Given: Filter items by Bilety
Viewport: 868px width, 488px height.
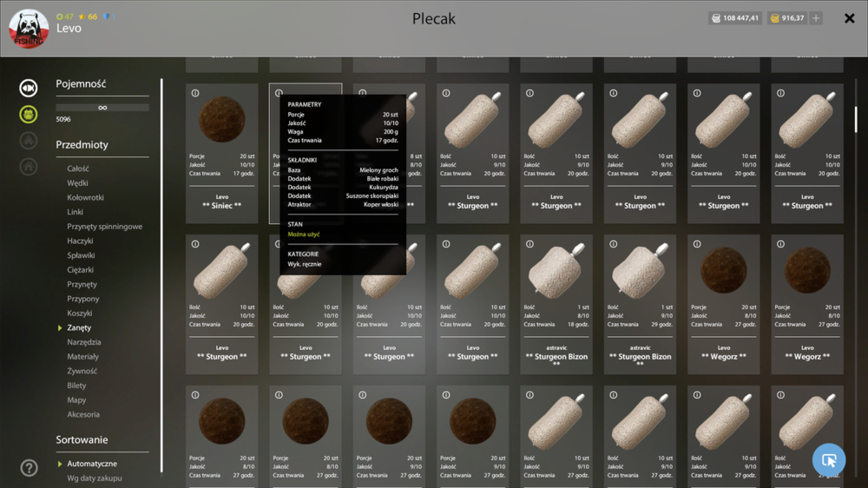Looking at the screenshot, I should tap(76, 386).
